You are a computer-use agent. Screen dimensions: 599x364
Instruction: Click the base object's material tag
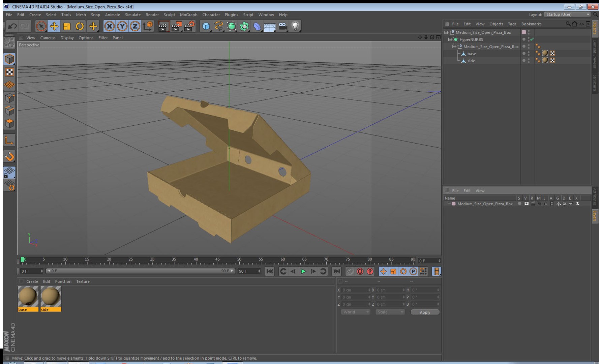[545, 53]
